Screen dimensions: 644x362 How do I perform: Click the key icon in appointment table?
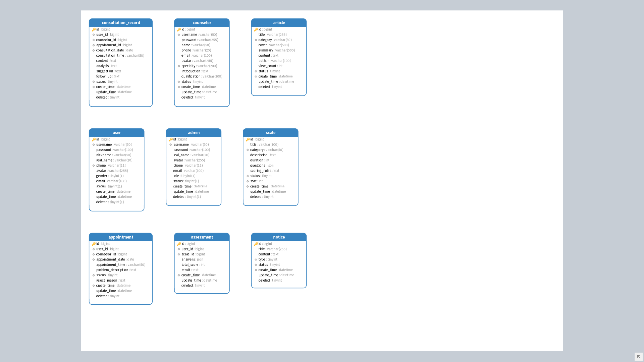94,244
